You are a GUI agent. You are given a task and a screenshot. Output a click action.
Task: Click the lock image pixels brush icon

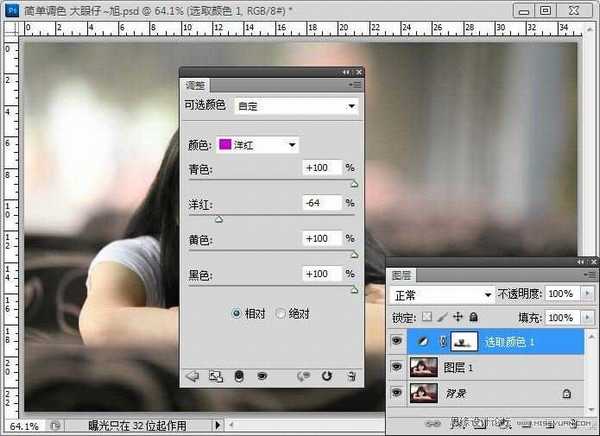[443, 317]
